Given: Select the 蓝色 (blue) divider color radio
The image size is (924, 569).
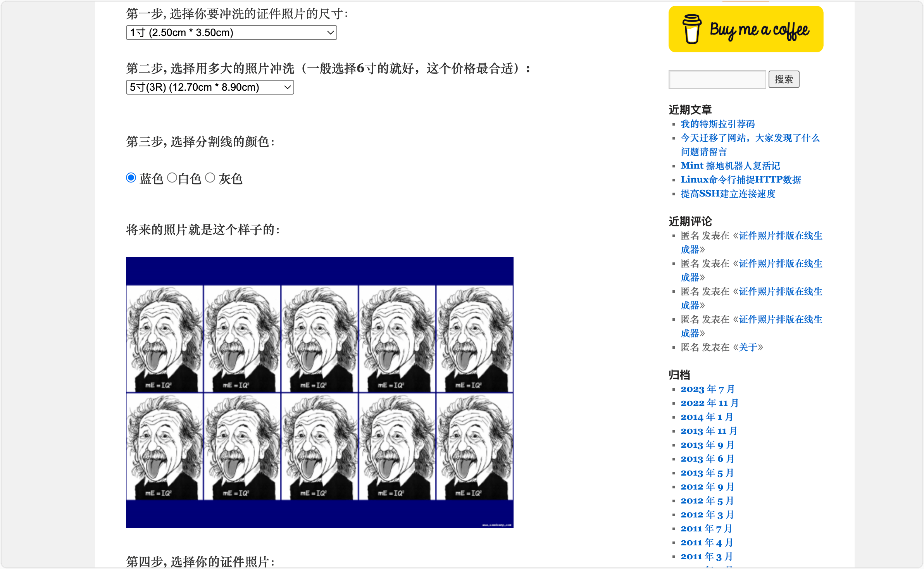Looking at the screenshot, I should coord(131,178).
